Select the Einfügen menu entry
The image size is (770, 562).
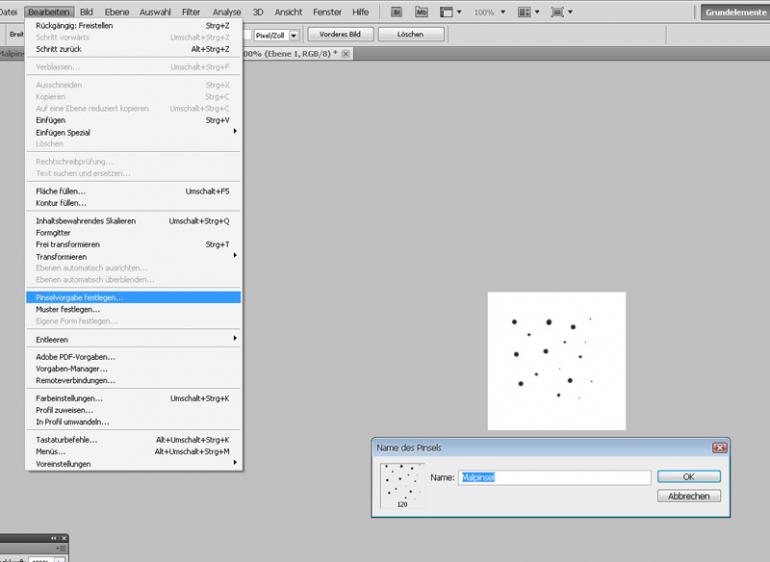133,120
